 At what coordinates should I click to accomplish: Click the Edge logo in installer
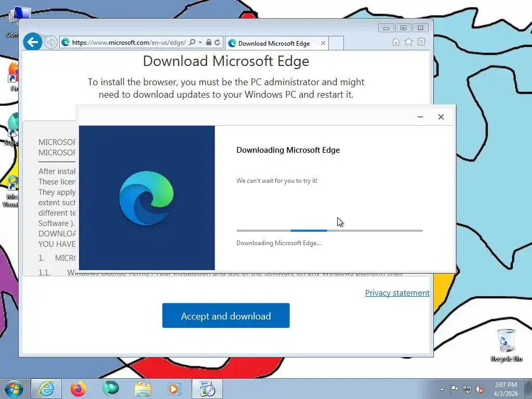(x=147, y=198)
